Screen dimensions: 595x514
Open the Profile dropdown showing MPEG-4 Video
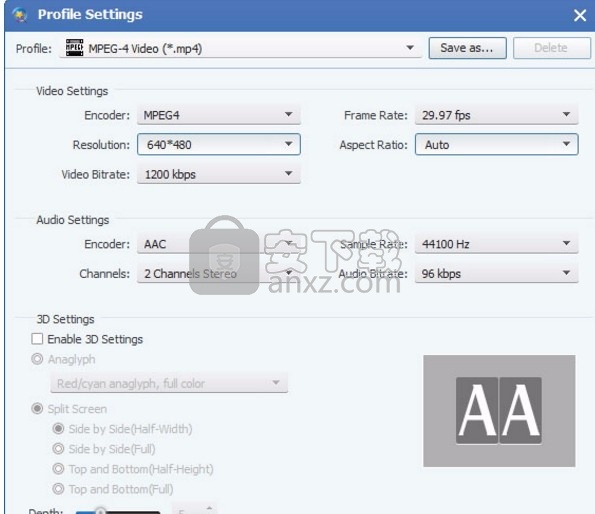point(240,48)
